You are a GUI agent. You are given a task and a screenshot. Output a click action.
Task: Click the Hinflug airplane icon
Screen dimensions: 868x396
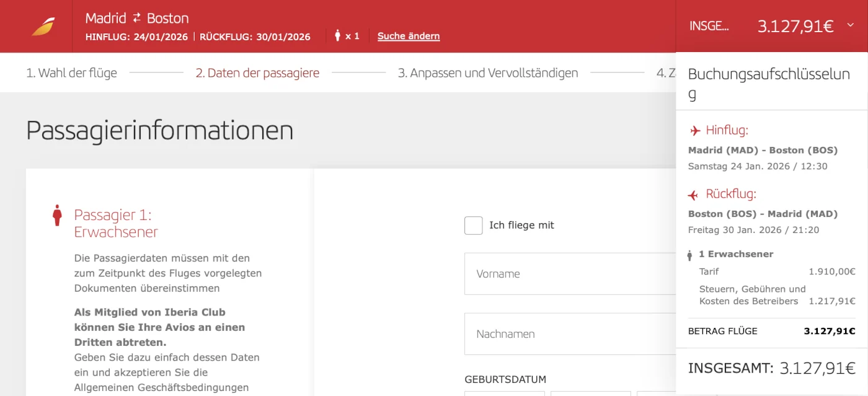695,131
